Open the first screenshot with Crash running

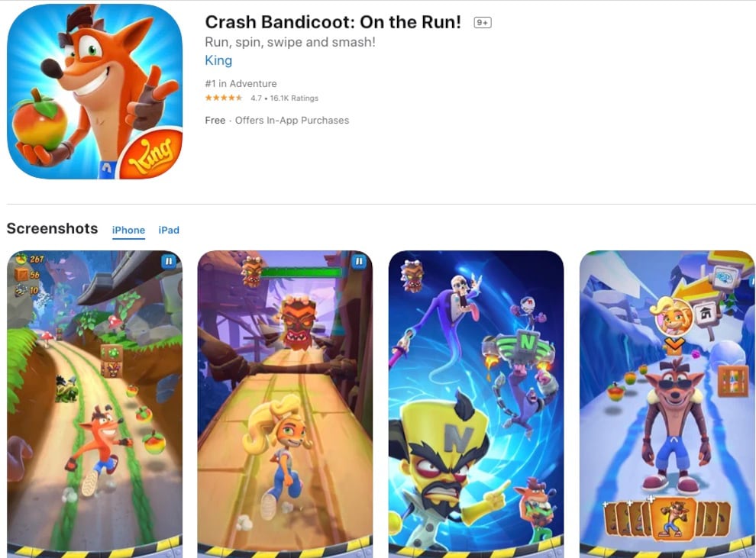tap(95, 404)
